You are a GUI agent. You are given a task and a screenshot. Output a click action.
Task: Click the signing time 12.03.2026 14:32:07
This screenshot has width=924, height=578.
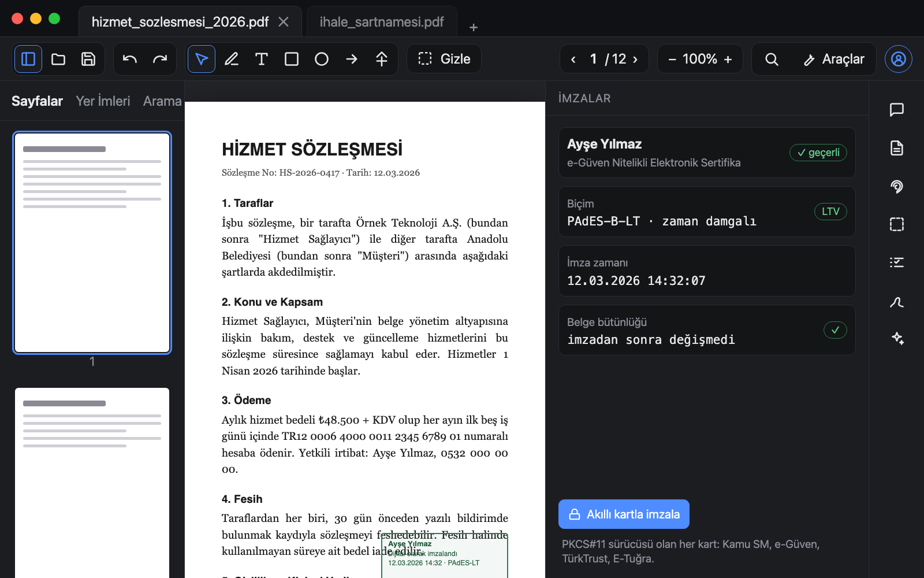coord(636,281)
